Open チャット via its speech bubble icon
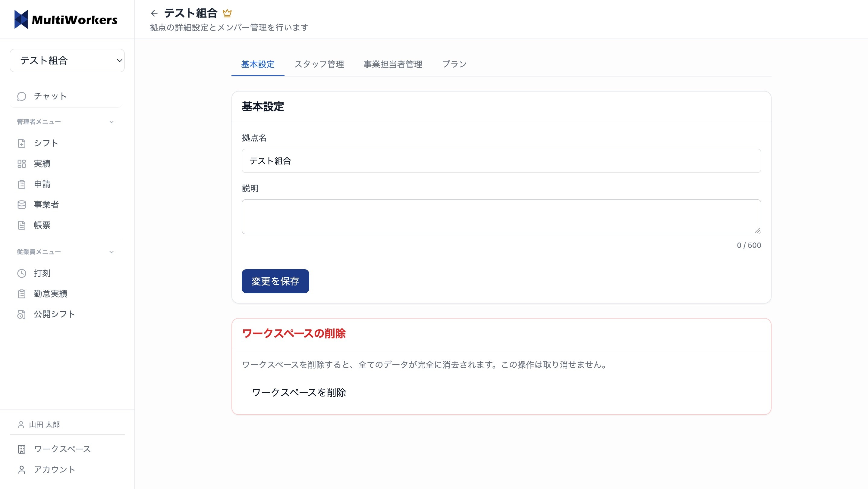 tap(22, 96)
